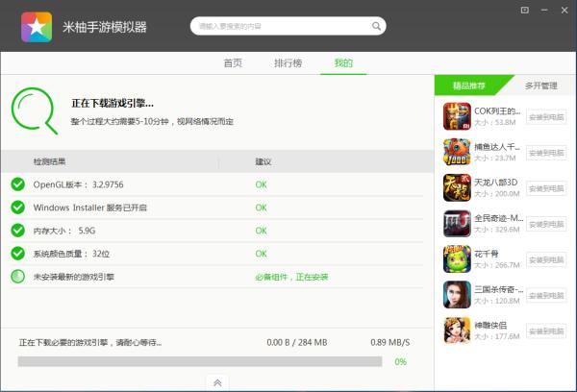The image size is (577, 392).
Task: Click the magnifier search icon
Action: [x=376, y=26]
